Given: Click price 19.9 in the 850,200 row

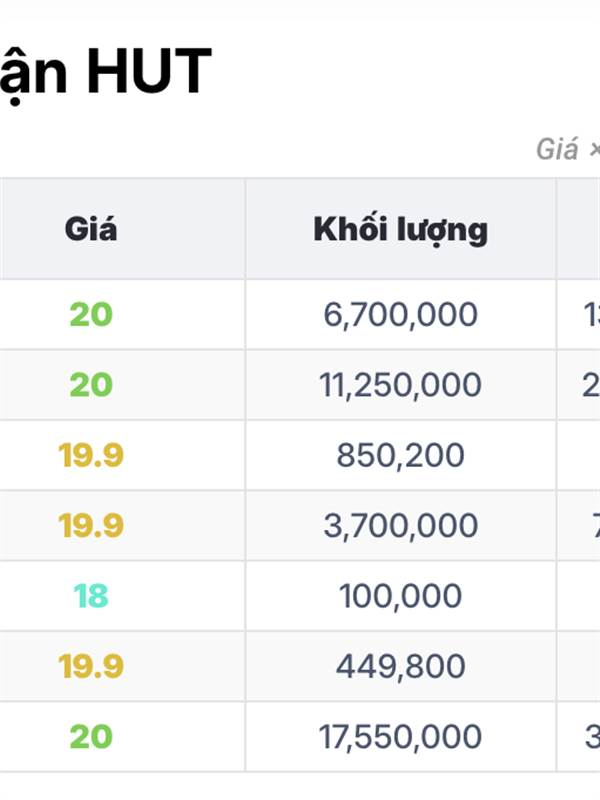Looking at the screenshot, I should click(91, 456).
